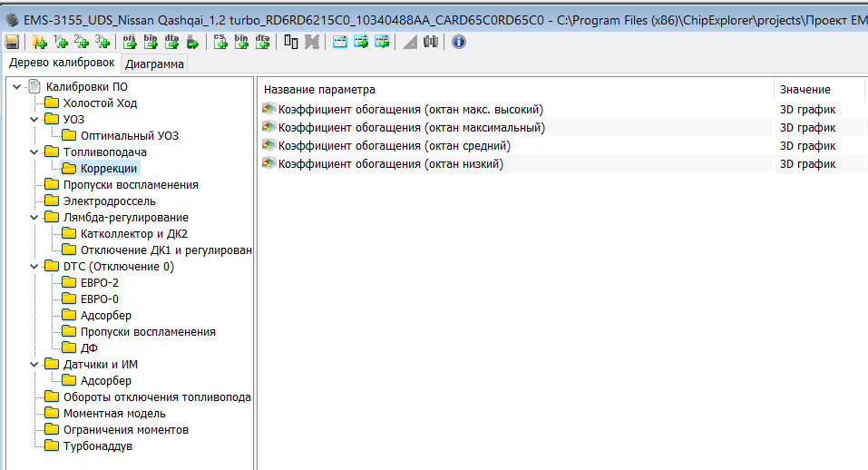The width and height of the screenshot is (868, 470).
Task: Click the add level 3 item icon
Action: (x=102, y=42)
